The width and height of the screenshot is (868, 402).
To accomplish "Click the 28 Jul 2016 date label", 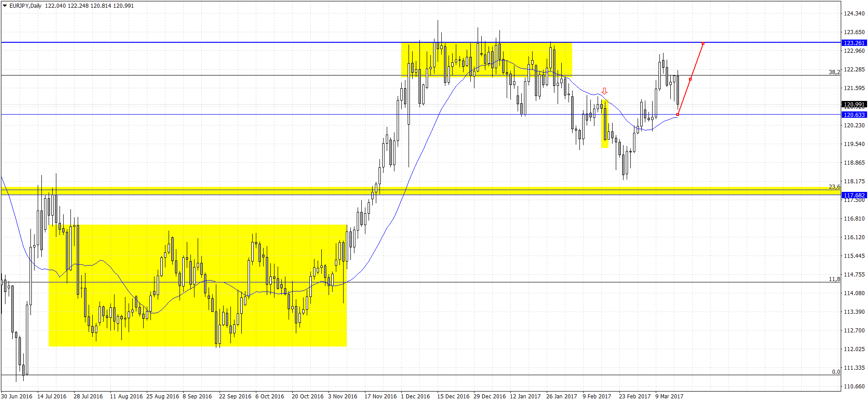I will [88, 397].
